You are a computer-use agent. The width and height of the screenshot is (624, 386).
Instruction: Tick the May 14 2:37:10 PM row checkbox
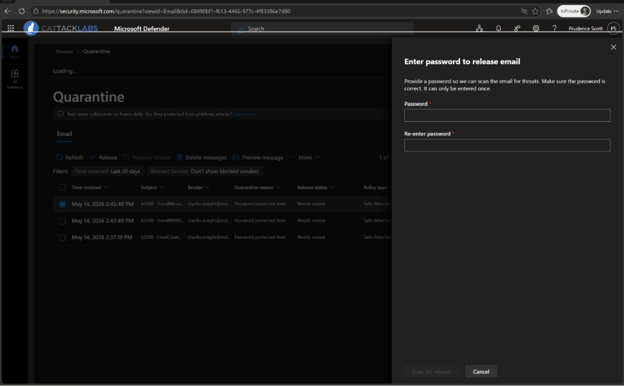(x=62, y=238)
